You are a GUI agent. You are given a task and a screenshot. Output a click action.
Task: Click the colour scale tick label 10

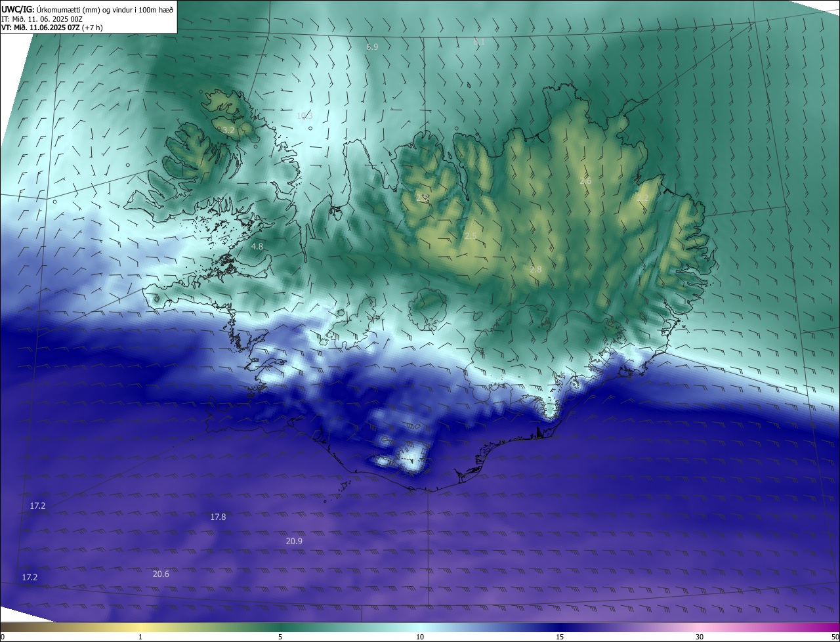point(420,637)
